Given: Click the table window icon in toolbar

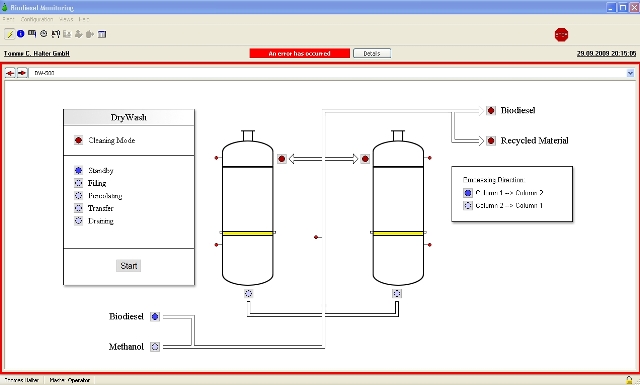Looking at the screenshot, I should pyautogui.click(x=102, y=34).
